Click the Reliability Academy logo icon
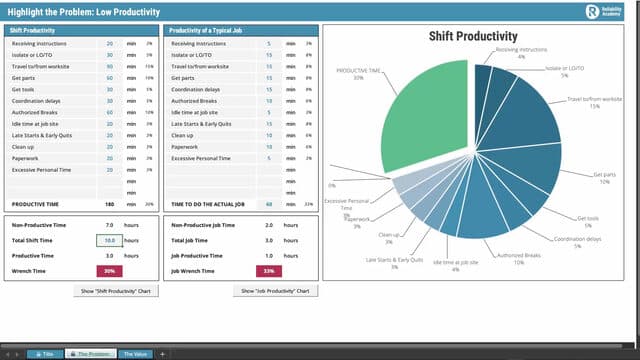640x360 pixels. (592, 11)
